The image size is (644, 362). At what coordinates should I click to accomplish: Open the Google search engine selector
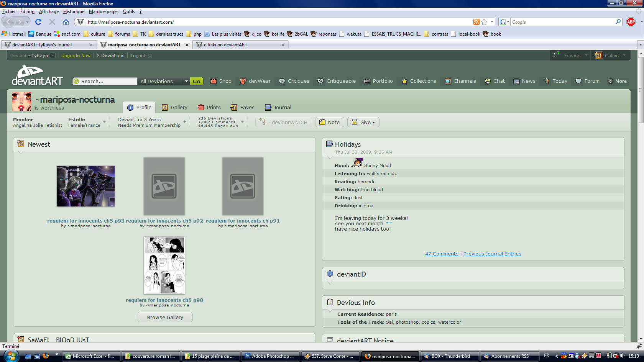coord(504,22)
